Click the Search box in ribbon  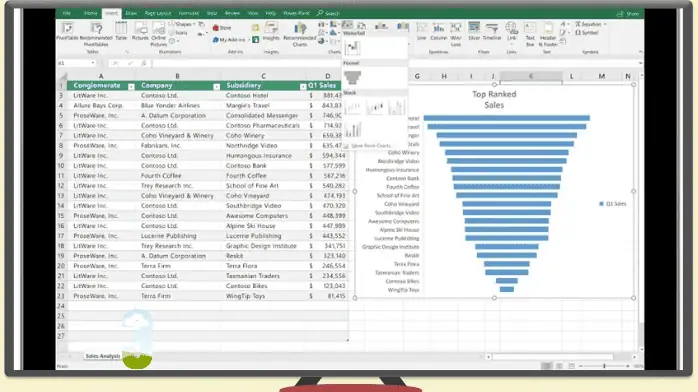click(329, 13)
